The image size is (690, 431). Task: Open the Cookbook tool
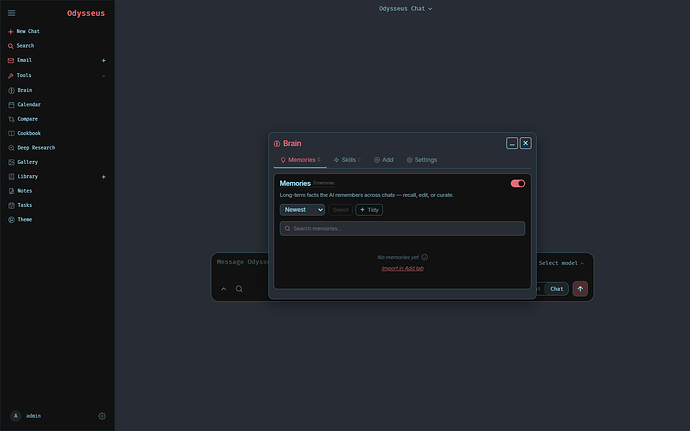tap(29, 133)
